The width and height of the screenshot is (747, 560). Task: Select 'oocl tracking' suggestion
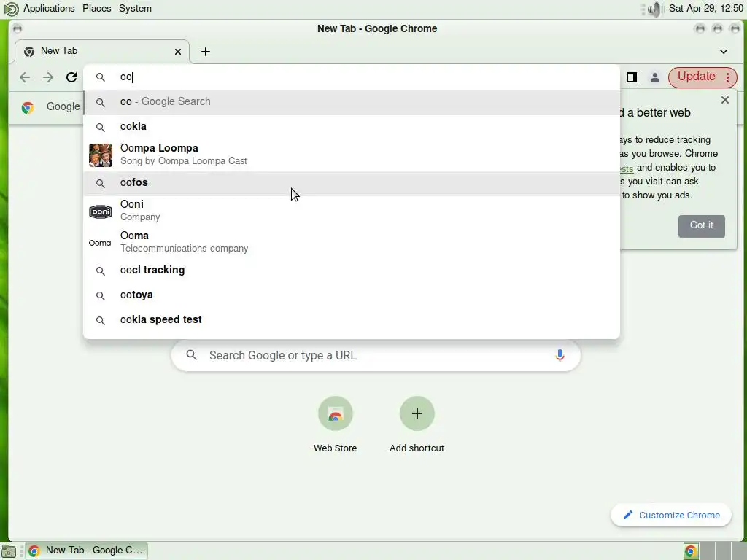[x=352, y=271]
